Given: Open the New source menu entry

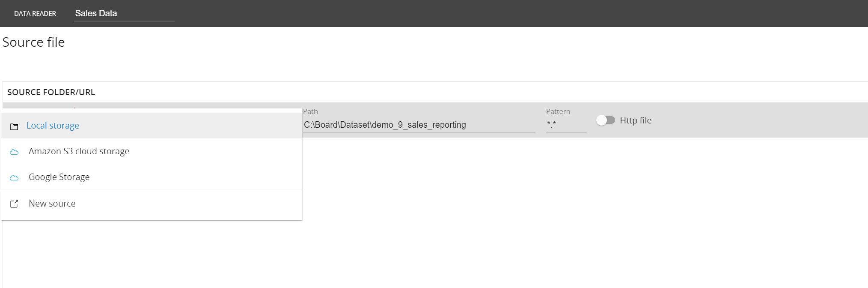Looking at the screenshot, I should 52,204.
